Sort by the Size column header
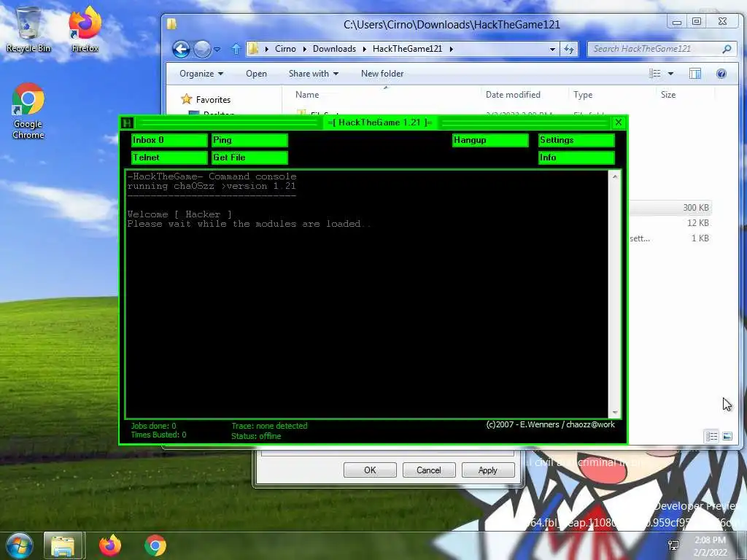The height and width of the screenshot is (560, 747). click(x=668, y=95)
